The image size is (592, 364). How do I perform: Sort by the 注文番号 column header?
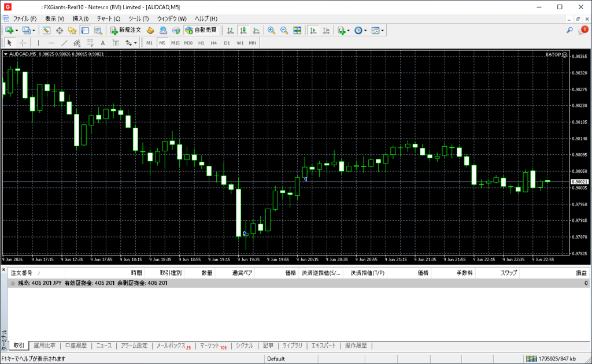(36, 273)
